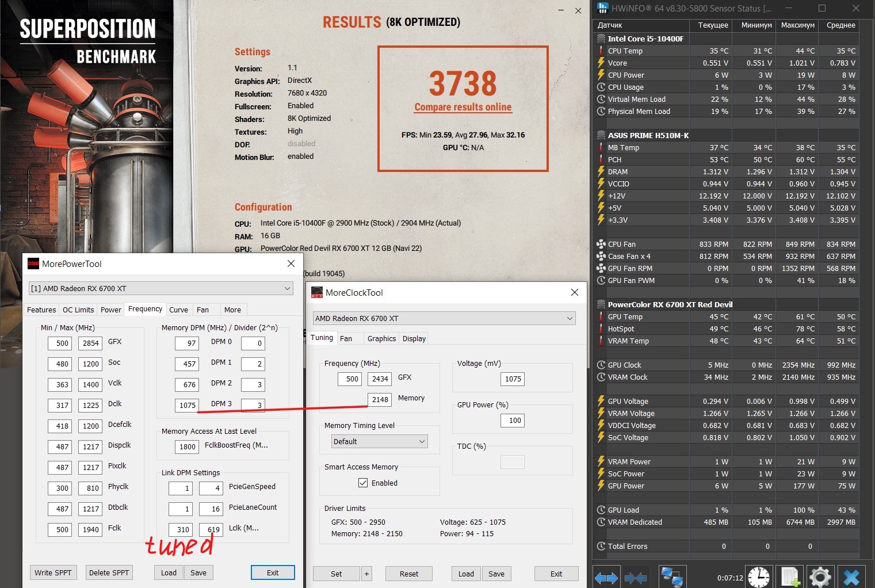Select the VRAM Dedicated sensor row
Screen dimensions: 875x588
click(x=727, y=522)
